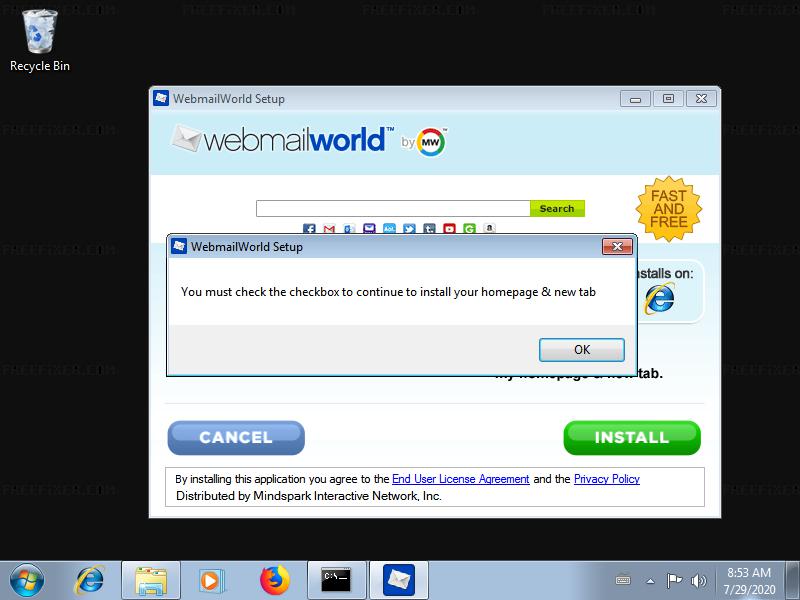Minimize the WebmailWorld Setup window
This screenshot has height=600, width=800.
tap(635, 98)
